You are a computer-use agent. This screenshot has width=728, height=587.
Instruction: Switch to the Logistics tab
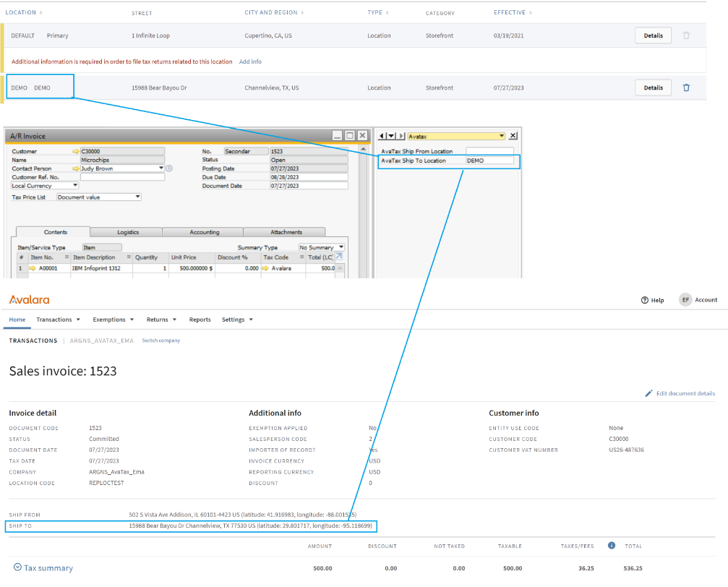coord(127,232)
